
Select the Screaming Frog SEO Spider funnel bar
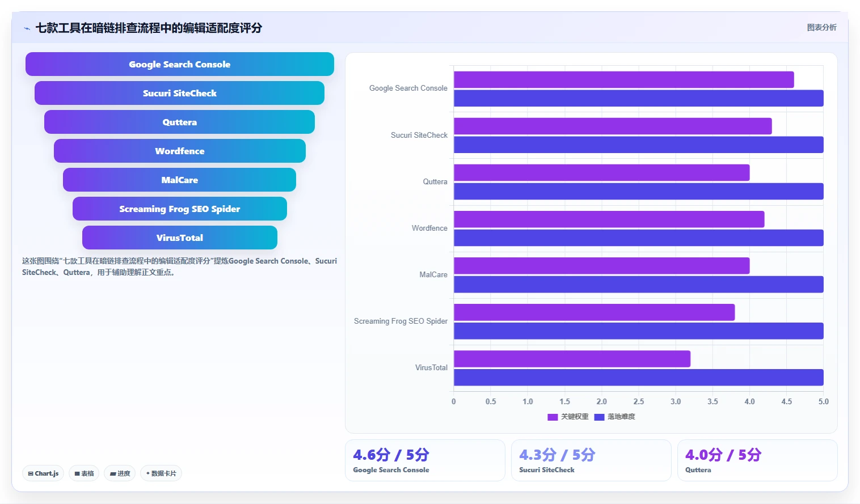(x=180, y=209)
